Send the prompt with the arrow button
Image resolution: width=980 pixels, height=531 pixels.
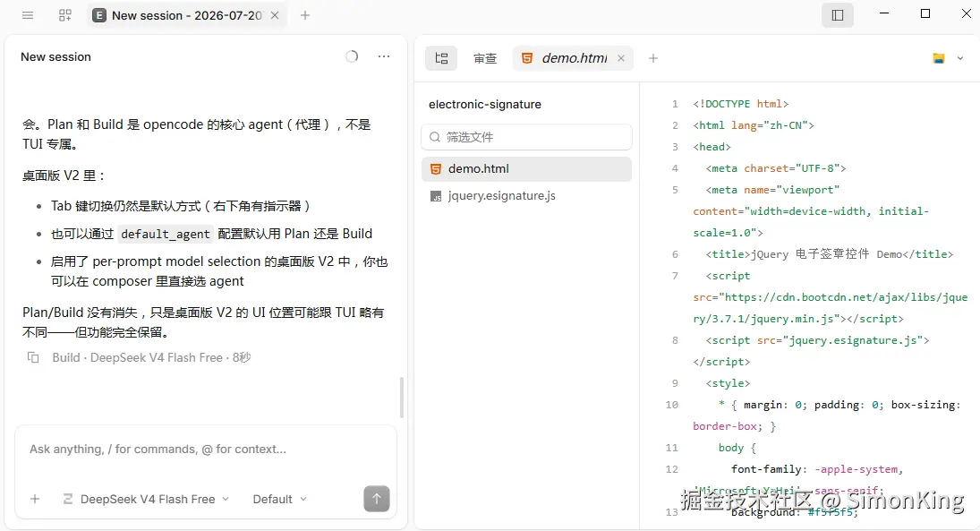coord(377,499)
